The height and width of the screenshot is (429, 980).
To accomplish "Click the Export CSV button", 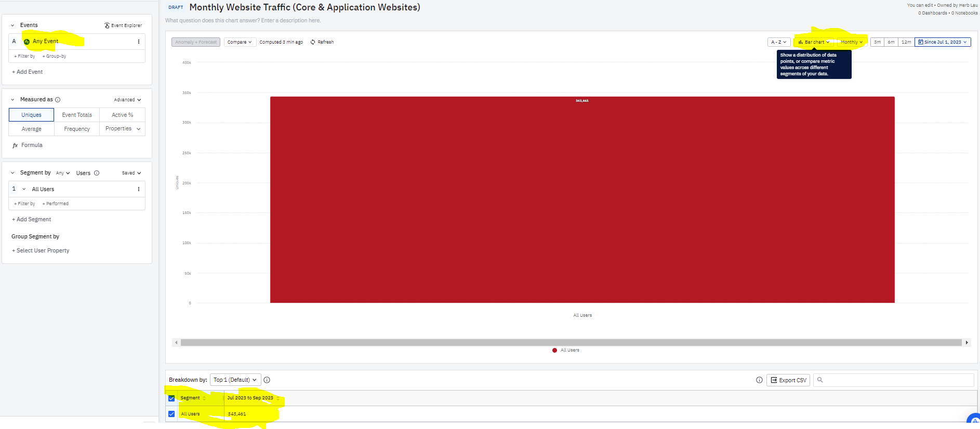I will (788, 380).
